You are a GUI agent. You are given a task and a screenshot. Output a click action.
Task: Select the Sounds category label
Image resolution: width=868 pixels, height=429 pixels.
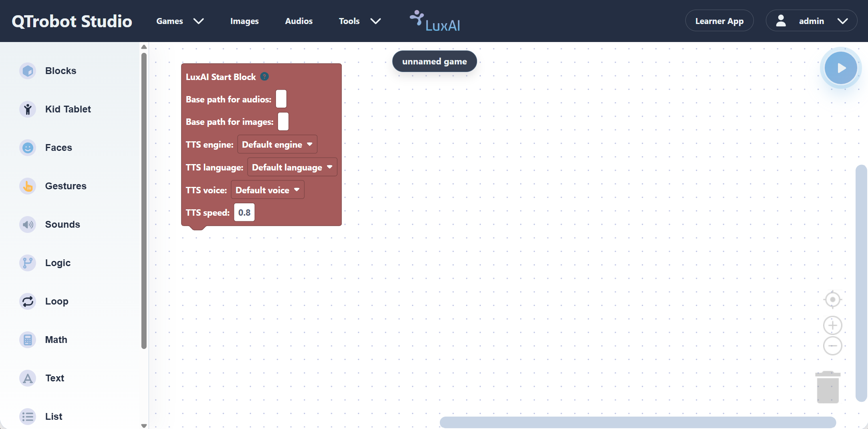[x=62, y=225]
